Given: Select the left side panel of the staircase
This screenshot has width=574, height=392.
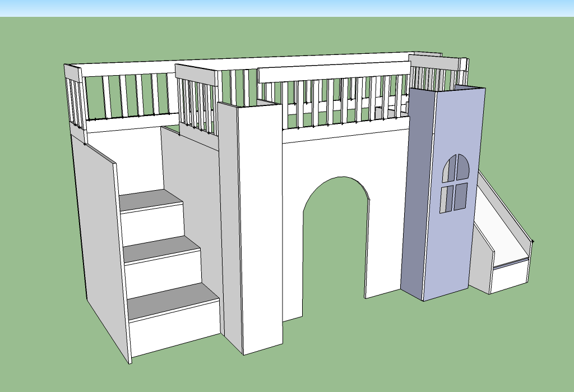Looking at the screenshot, I should pos(101,249).
